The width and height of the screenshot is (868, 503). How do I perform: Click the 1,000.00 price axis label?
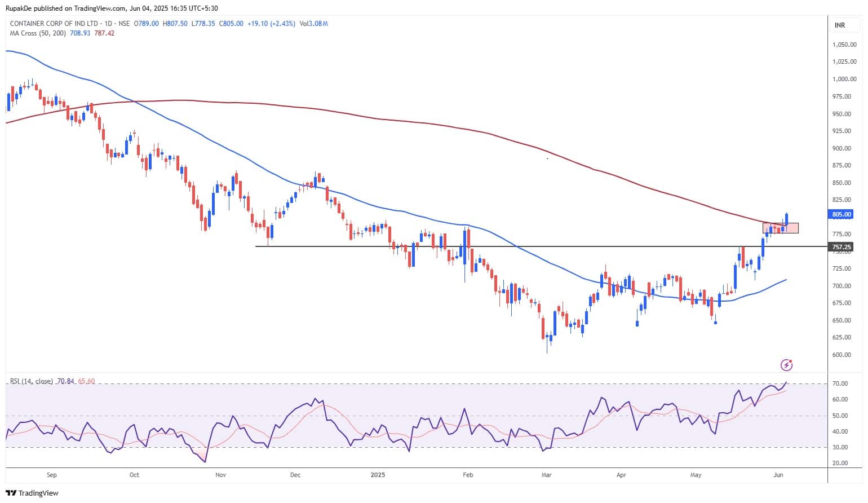coord(844,79)
